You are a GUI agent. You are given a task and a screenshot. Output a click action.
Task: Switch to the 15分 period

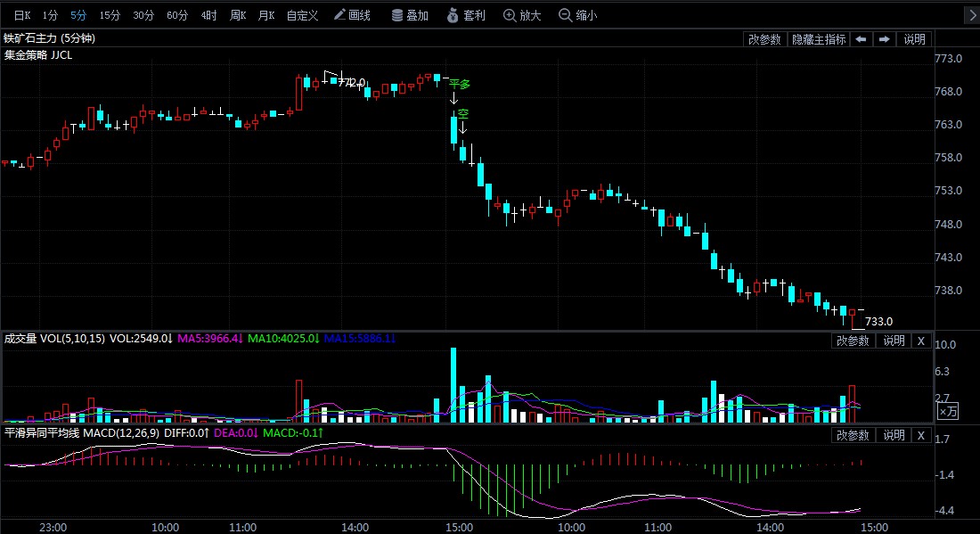pos(110,15)
